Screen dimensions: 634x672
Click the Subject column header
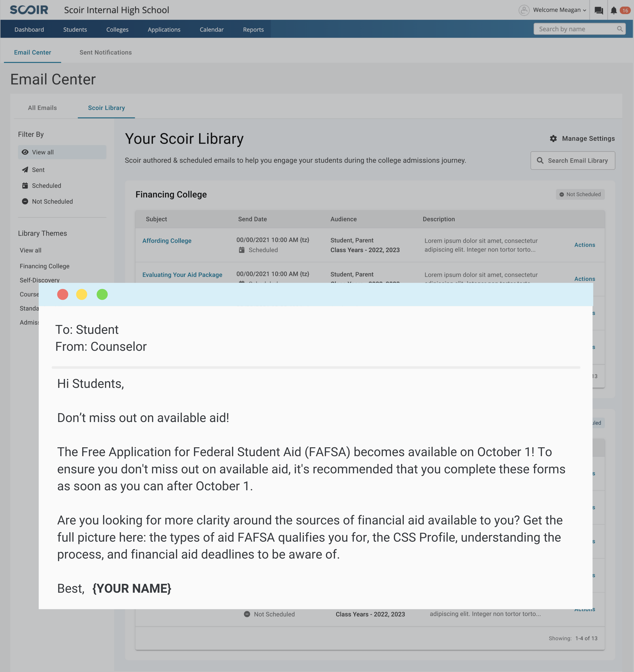(x=156, y=219)
